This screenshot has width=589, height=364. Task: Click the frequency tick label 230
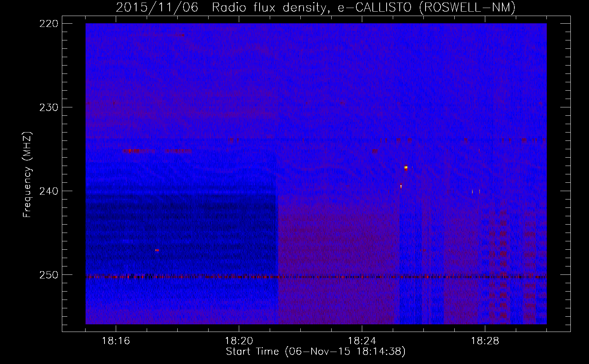coord(48,107)
